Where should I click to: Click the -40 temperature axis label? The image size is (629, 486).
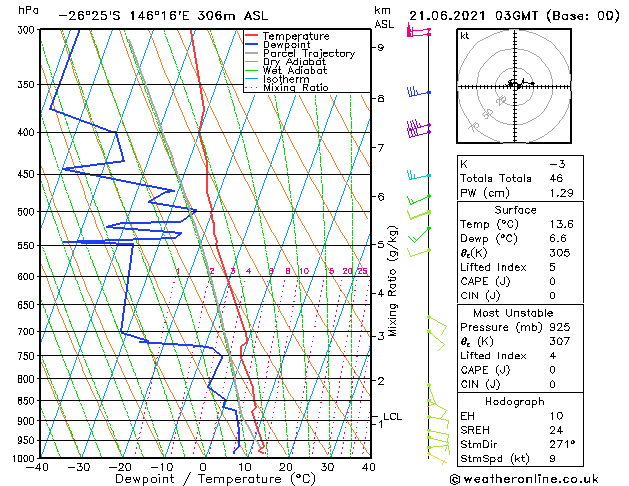(37, 467)
